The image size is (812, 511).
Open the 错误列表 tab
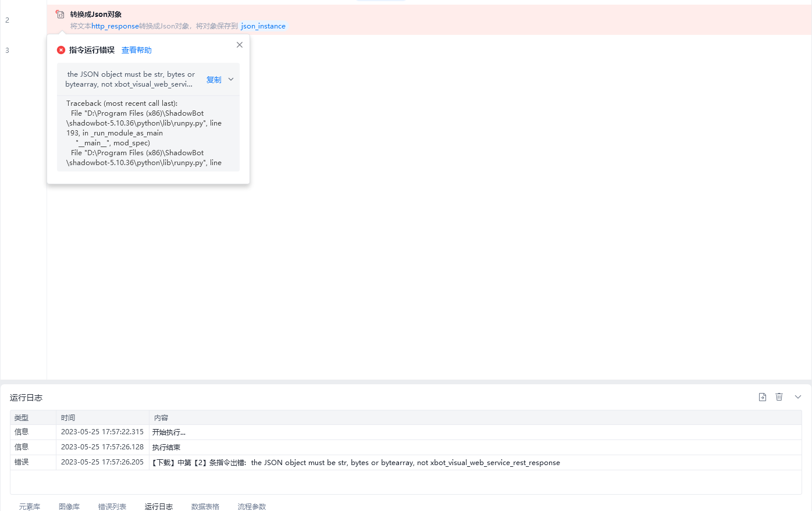[112, 506]
